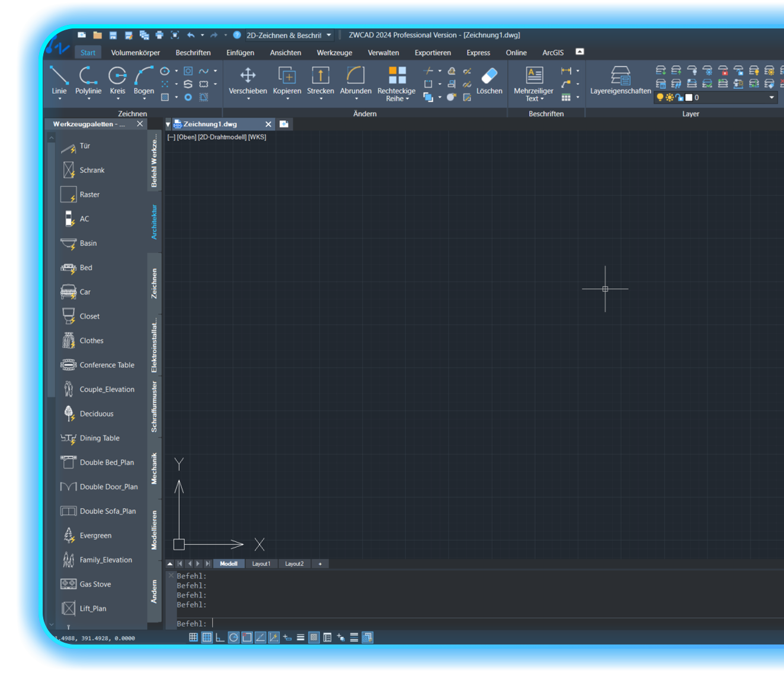This screenshot has height=683, width=784.
Task: Open the layer 0 dropdown list
Action: [x=772, y=97]
